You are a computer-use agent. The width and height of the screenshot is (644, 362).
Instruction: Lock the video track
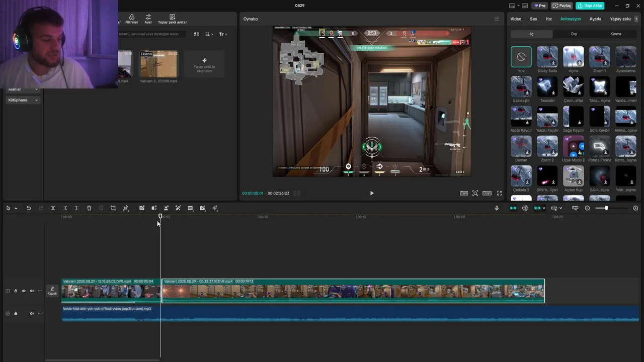[x=16, y=291]
